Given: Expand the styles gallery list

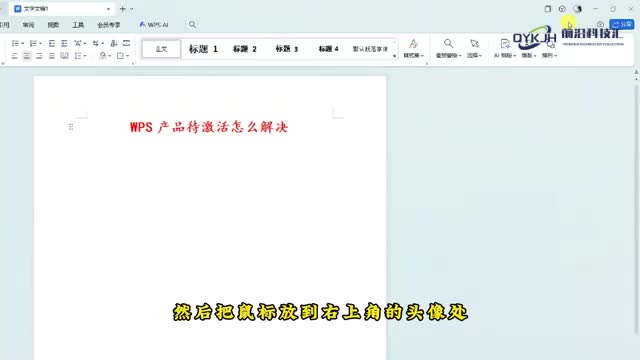Looking at the screenshot, I should click(395, 56).
